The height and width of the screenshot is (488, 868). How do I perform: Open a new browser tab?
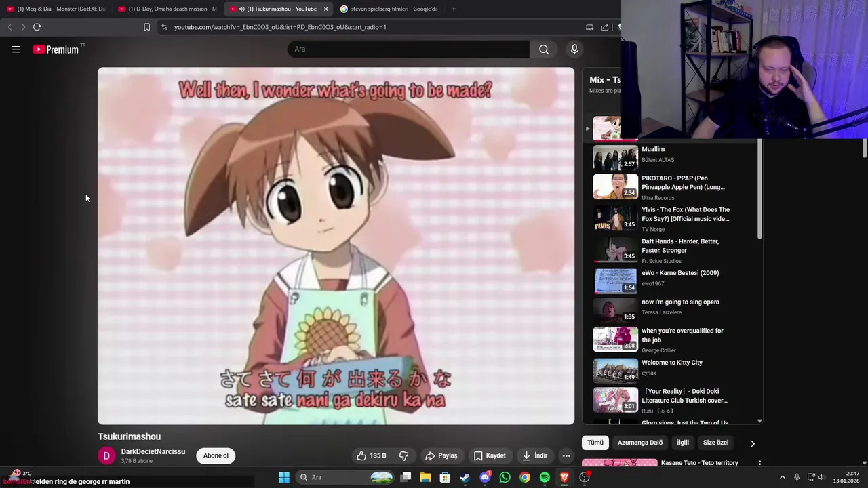(454, 9)
